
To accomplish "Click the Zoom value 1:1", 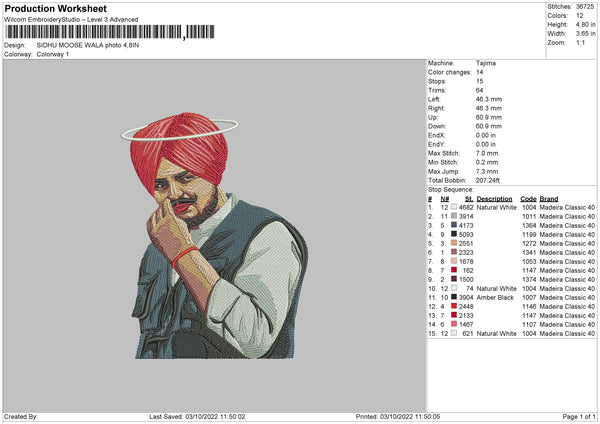I will pyautogui.click(x=580, y=42).
